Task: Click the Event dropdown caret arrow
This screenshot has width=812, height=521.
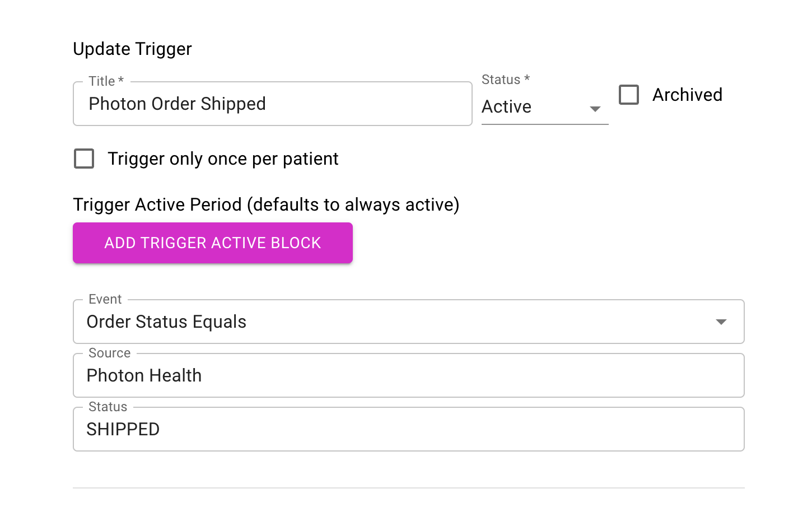Action: [x=721, y=322]
